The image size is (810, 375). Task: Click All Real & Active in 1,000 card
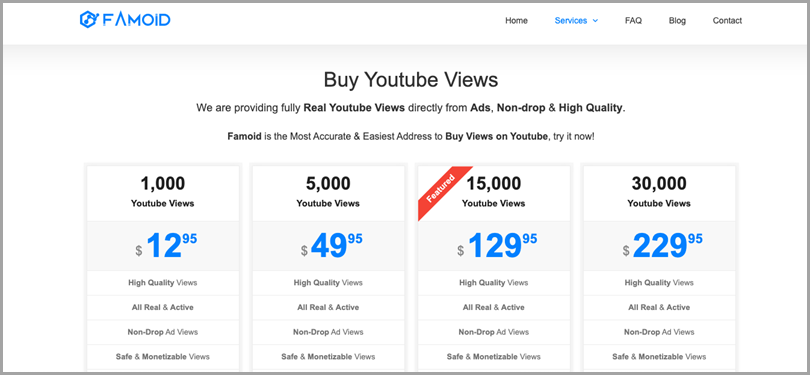click(x=163, y=307)
